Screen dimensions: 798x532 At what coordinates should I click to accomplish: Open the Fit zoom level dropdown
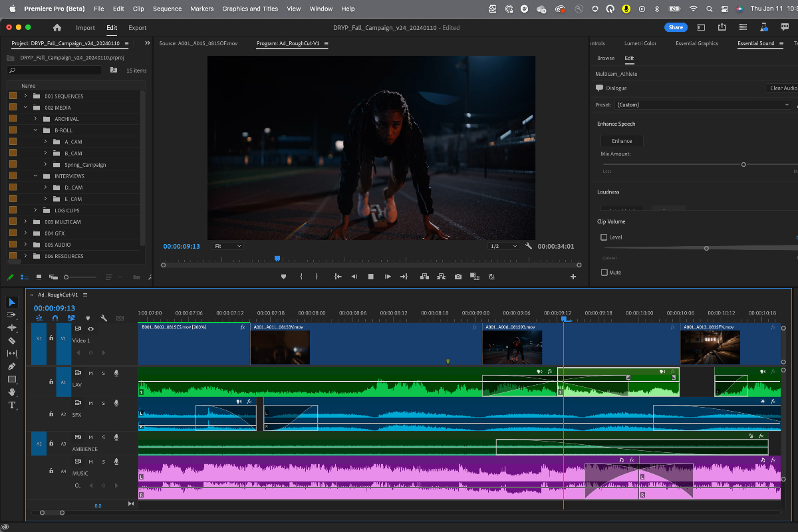(x=228, y=246)
